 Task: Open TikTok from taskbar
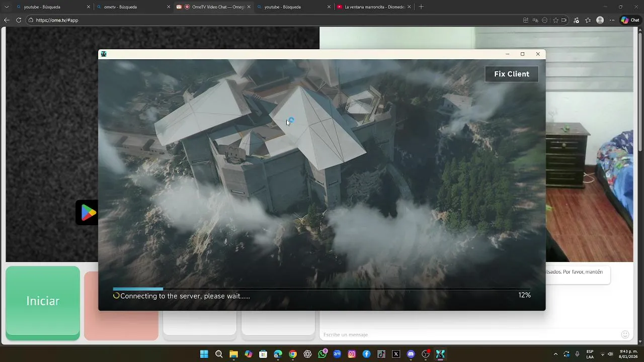(381, 354)
